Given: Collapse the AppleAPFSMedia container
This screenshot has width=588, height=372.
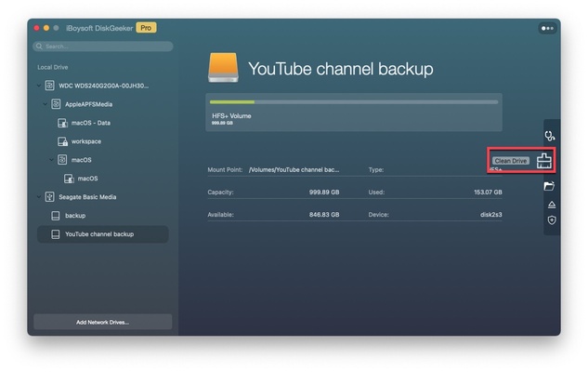Looking at the screenshot, I should (45, 104).
